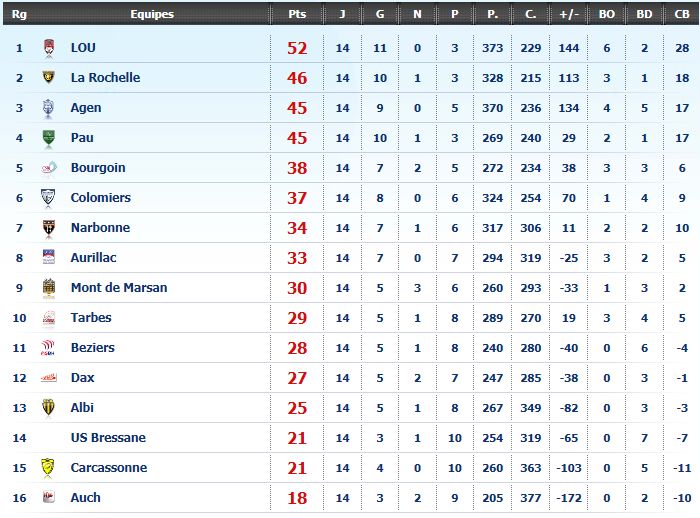Click the green Pau team badge
This screenshot has height=518, width=700.
(49, 138)
